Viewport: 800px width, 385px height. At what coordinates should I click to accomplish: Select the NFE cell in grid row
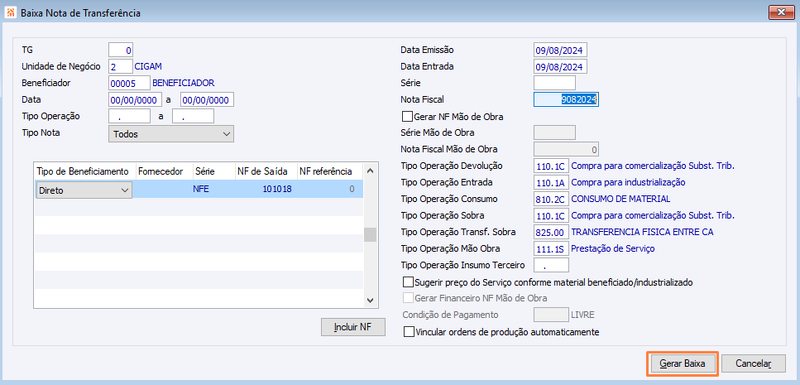(x=213, y=189)
